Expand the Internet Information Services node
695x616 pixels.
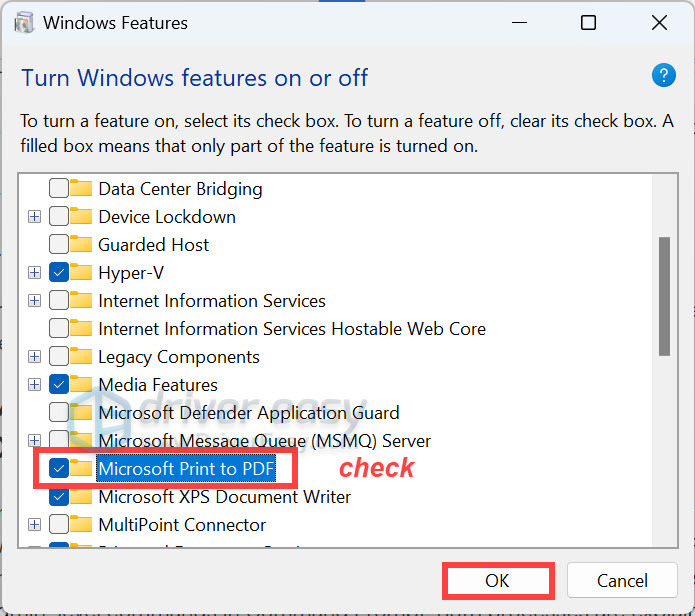pyautogui.click(x=34, y=300)
